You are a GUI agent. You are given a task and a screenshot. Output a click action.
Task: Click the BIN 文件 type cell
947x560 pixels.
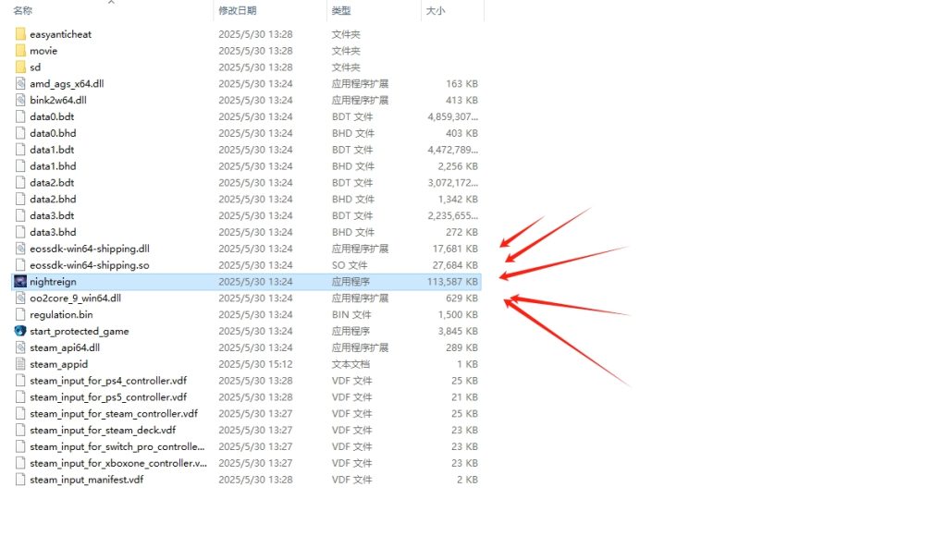[351, 314]
